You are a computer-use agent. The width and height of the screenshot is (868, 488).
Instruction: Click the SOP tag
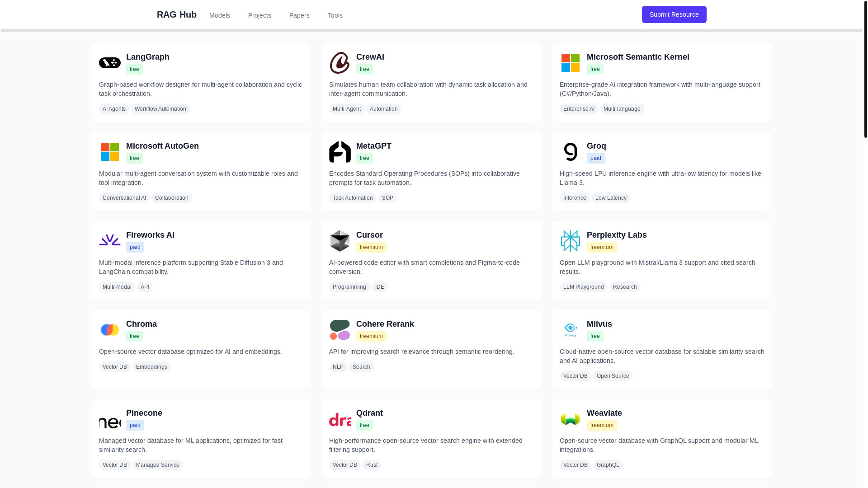tap(387, 198)
